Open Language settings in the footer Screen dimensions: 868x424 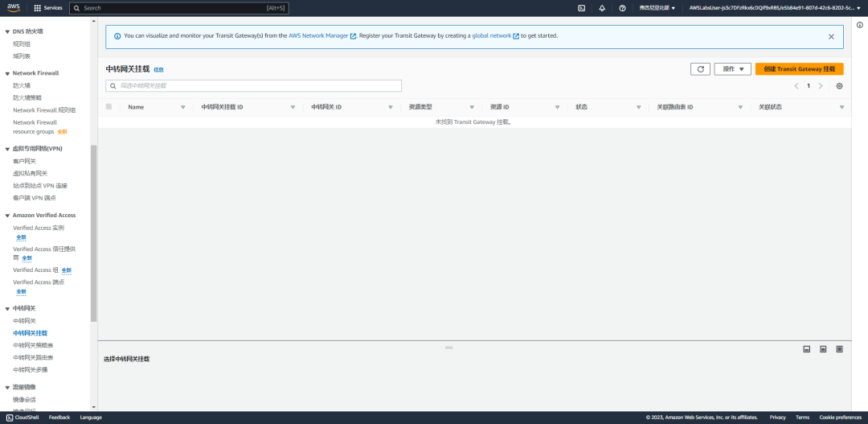(x=91, y=418)
